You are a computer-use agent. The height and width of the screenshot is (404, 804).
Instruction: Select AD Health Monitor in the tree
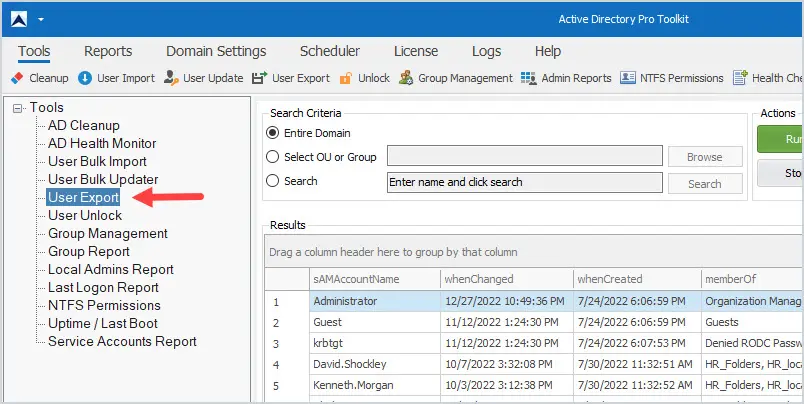102,144
